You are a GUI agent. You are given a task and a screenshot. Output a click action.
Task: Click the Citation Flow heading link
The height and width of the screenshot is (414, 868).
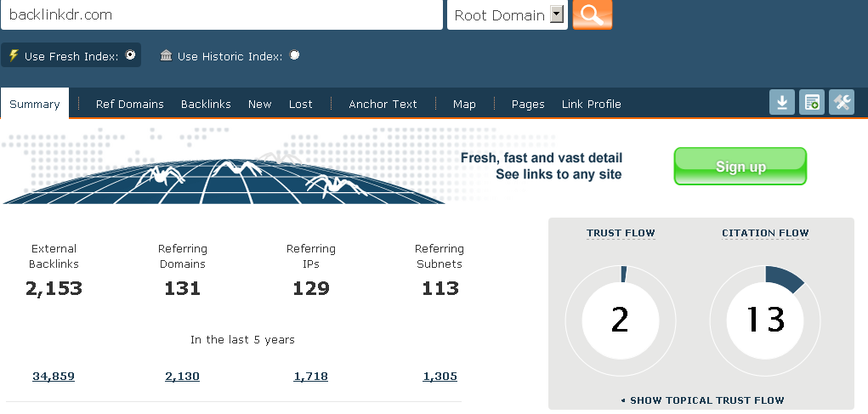click(x=765, y=233)
